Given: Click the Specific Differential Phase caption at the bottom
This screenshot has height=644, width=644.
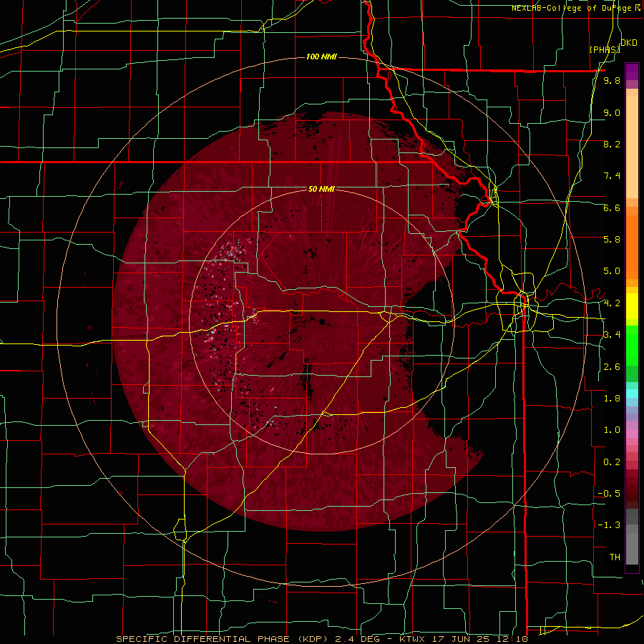Looking at the screenshot, I should tap(321, 639).
